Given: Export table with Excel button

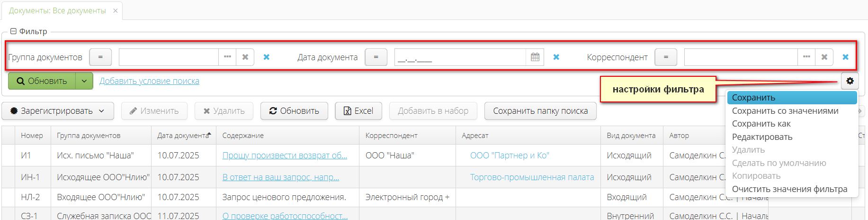Looking at the screenshot, I should tap(358, 111).
